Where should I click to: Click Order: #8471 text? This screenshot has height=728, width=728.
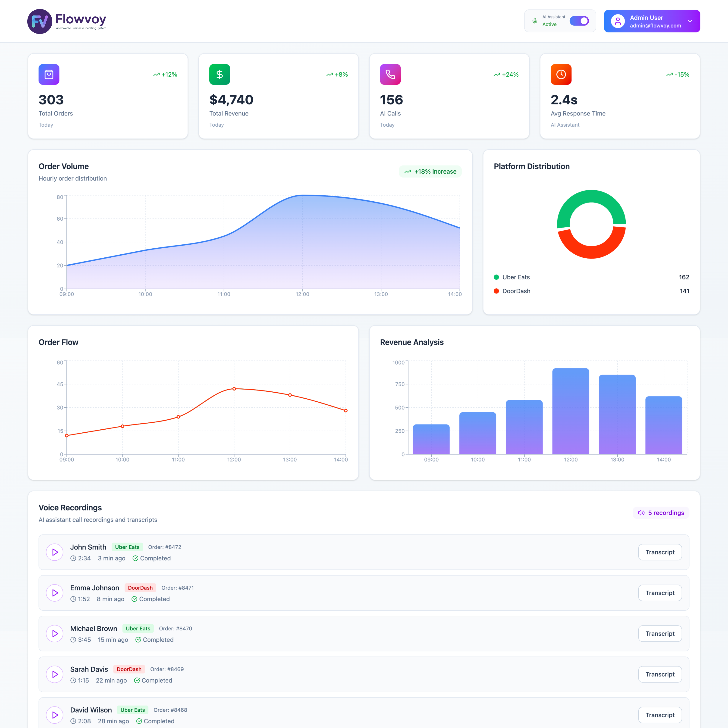pos(178,588)
